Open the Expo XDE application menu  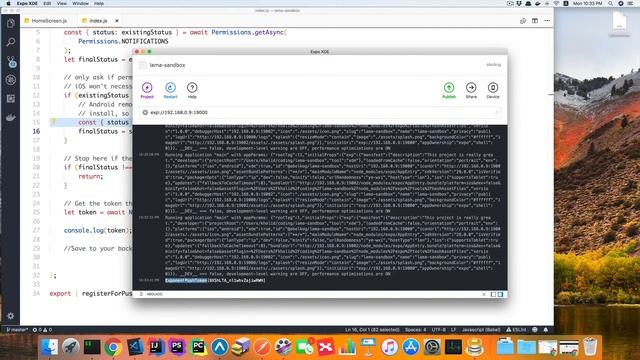tap(27, 3)
